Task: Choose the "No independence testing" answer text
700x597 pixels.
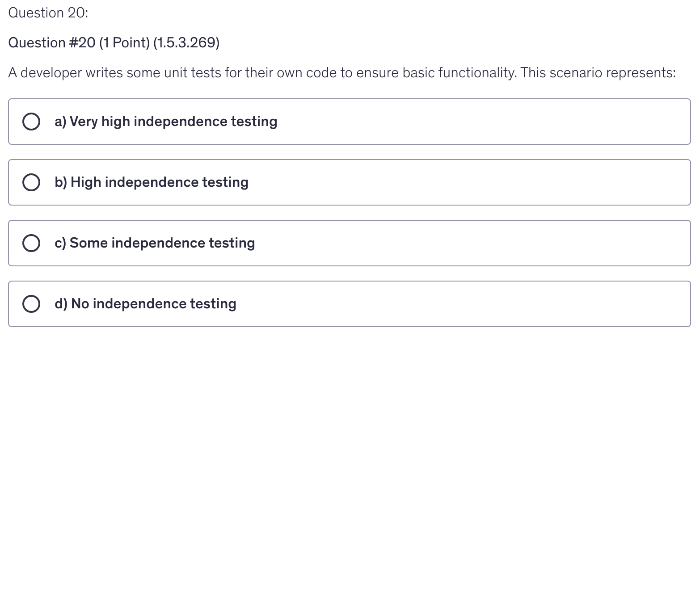Action: click(154, 304)
